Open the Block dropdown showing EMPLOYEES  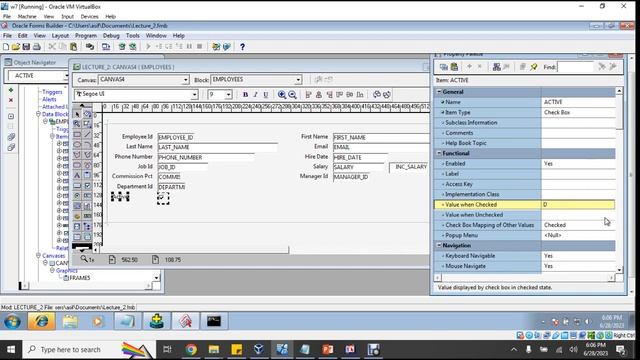[298, 80]
